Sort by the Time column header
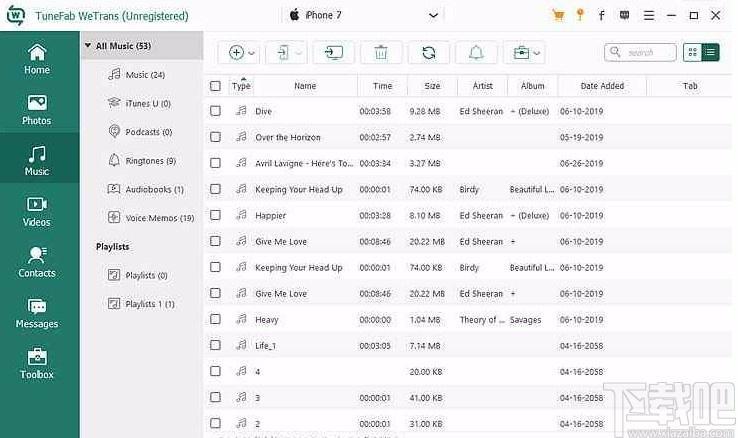This screenshot has width=738, height=438. pos(383,86)
